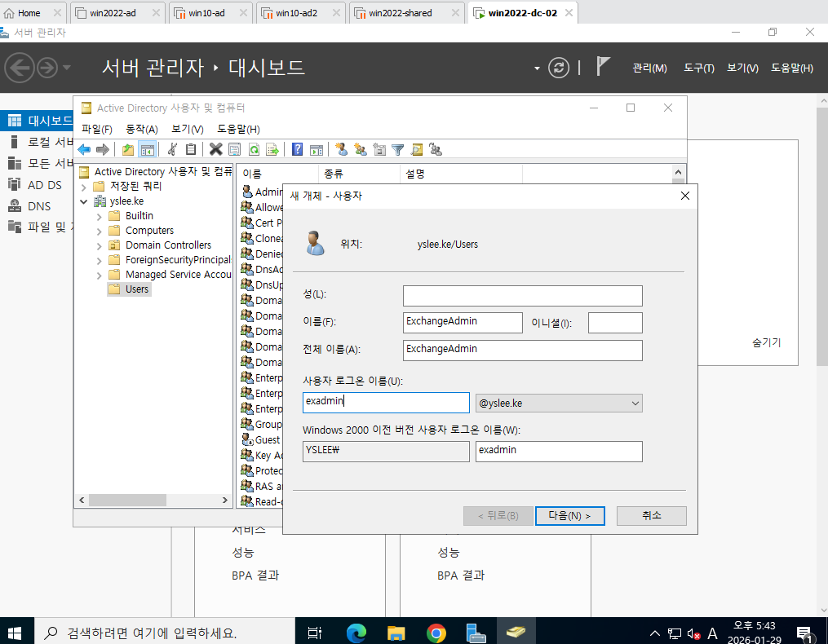Open Server Manager taskbar icon
Viewport: 828px width, 644px height.
coord(476,632)
